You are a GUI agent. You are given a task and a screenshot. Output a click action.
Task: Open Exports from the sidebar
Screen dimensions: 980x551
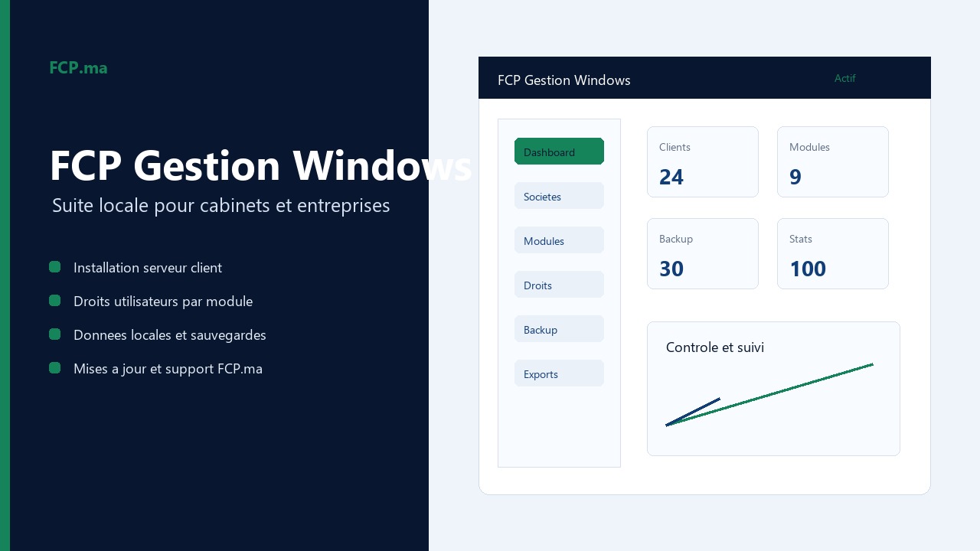point(559,373)
